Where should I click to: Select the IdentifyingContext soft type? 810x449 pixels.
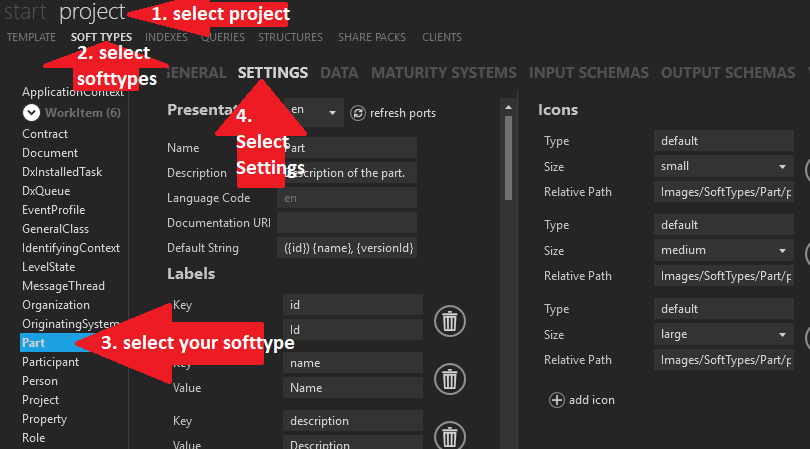[71, 248]
